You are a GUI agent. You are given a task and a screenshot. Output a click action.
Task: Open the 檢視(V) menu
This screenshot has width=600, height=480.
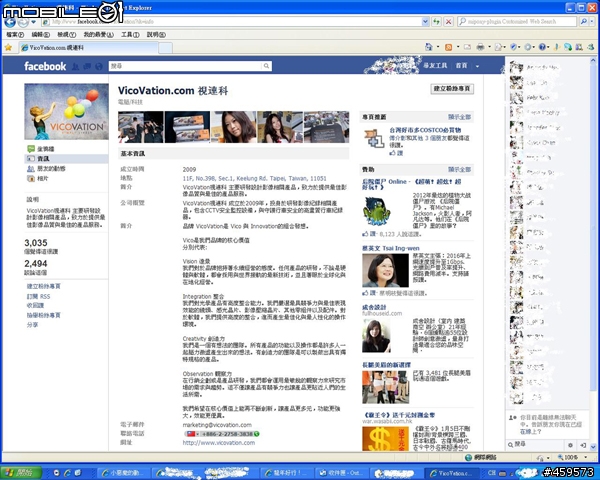[67, 34]
